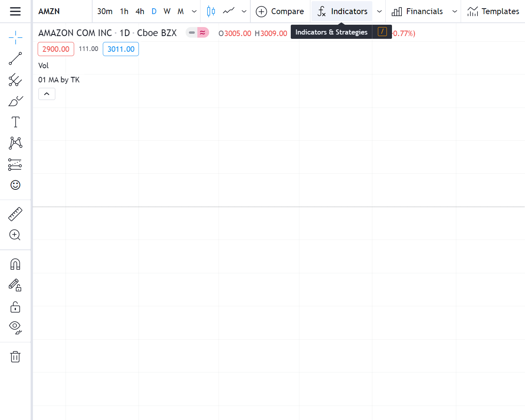The width and height of the screenshot is (525, 420).
Task: Select the zoom in tool
Action: pos(15,235)
